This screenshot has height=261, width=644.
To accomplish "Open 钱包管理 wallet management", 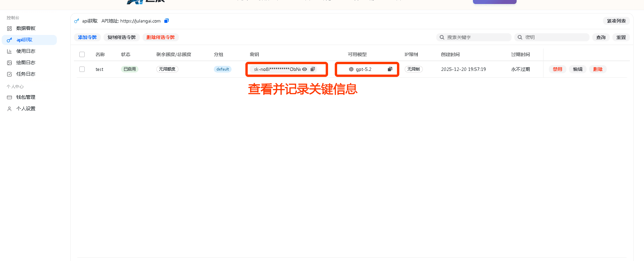I will tap(26, 97).
